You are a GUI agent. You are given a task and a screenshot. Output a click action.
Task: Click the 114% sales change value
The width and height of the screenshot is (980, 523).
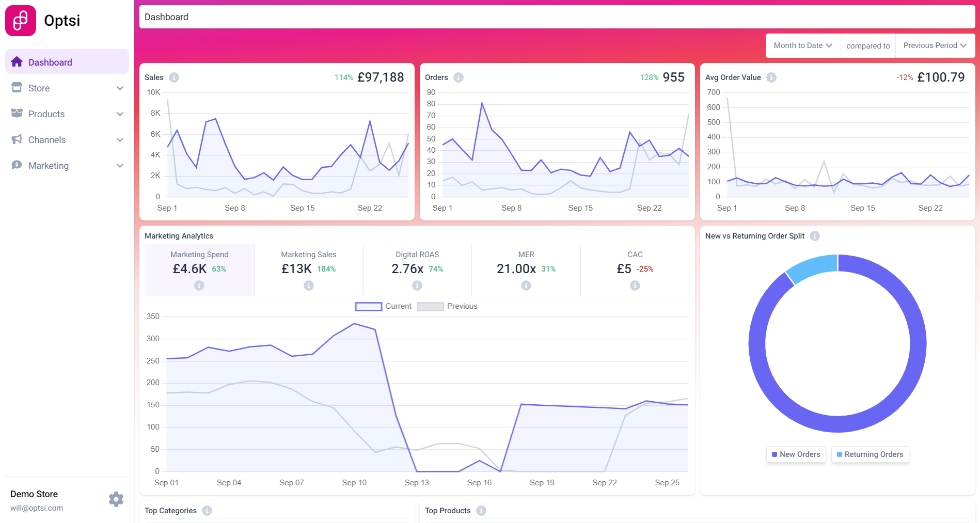344,77
